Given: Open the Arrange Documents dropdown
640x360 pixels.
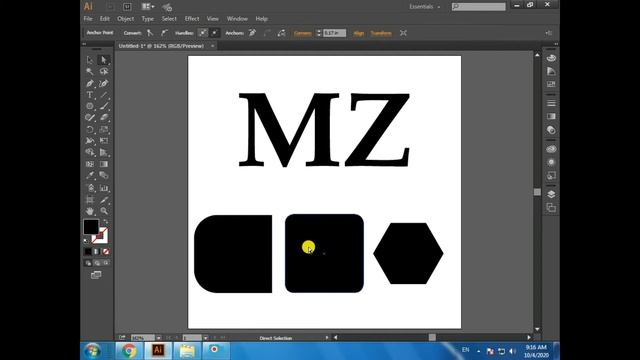Looking at the screenshot, I should click(148, 7).
